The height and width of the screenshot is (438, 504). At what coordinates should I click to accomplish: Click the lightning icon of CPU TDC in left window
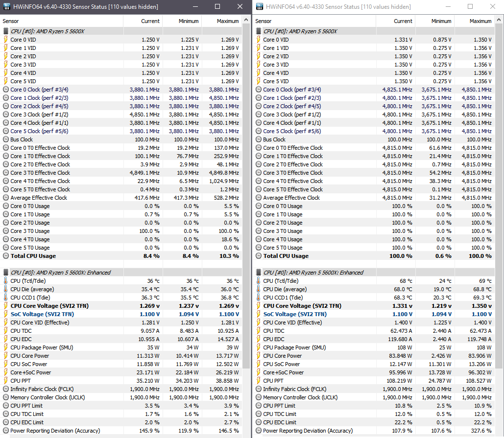pyautogui.click(x=5, y=331)
